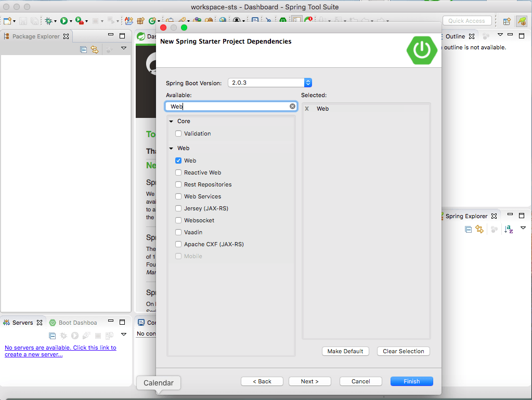Viewport: 532px width, 400px height.
Task: Open the Servers view menu arrow
Action: (124, 335)
